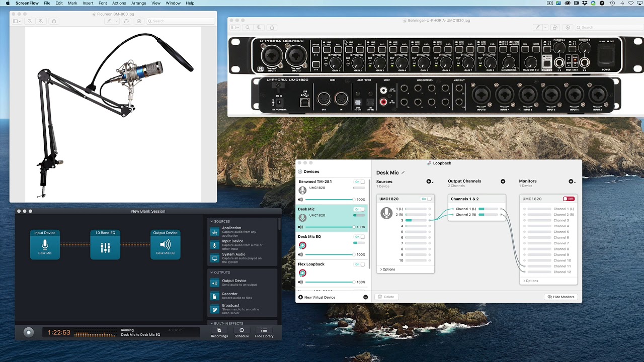Collapse the OUTPUTS library section
Viewport: 644px width, 362px height.
pyautogui.click(x=212, y=273)
